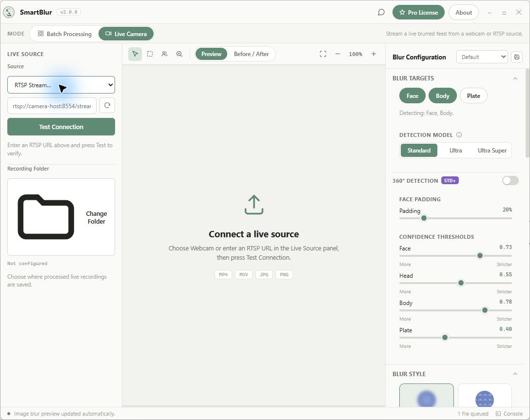Click Test Connection button

pos(61,127)
